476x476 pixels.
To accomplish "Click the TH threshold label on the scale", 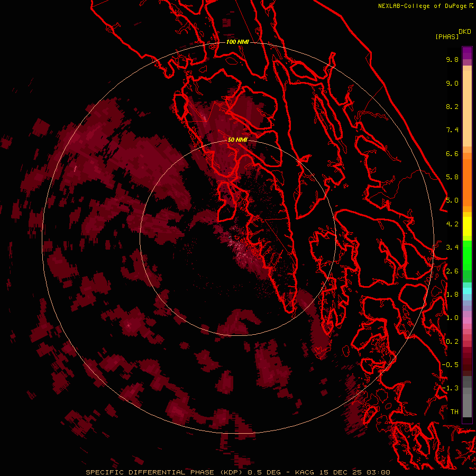I will [x=454, y=412].
